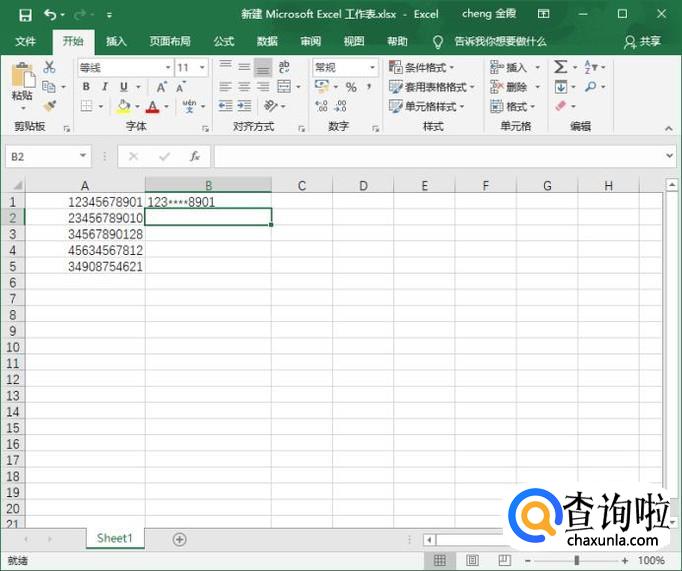Click 插入 cells button
682x571 pixels.
[x=515, y=67]
